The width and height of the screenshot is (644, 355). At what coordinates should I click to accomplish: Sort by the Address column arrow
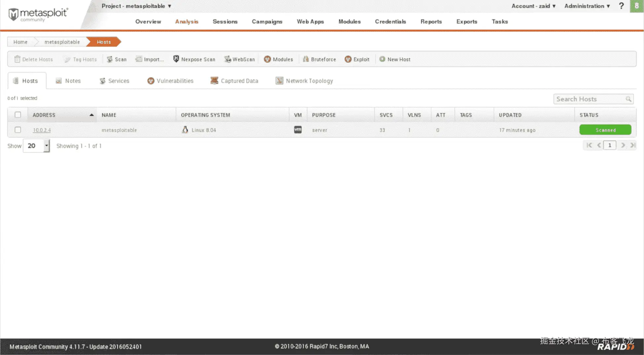(x=91, y=115)
